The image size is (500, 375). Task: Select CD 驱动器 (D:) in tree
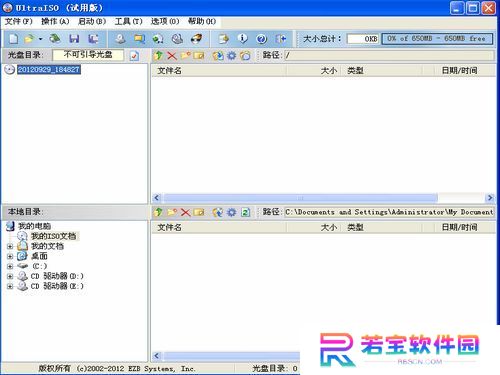57,276
